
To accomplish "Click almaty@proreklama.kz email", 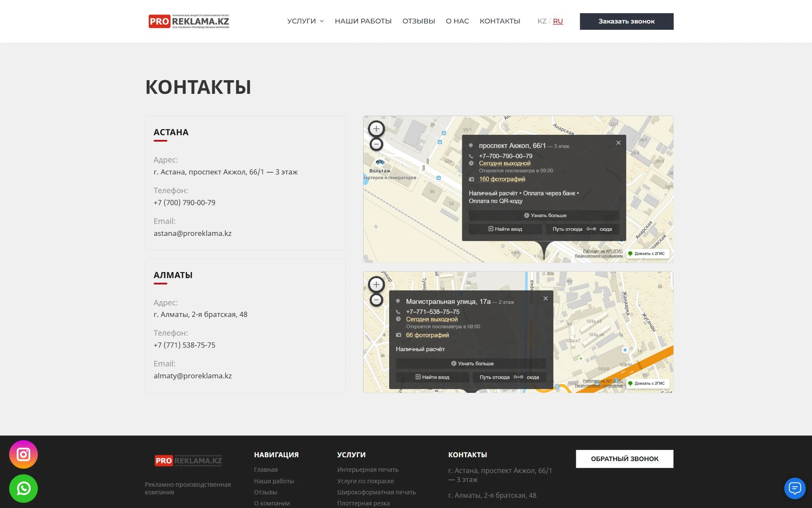I will [192, 376].
